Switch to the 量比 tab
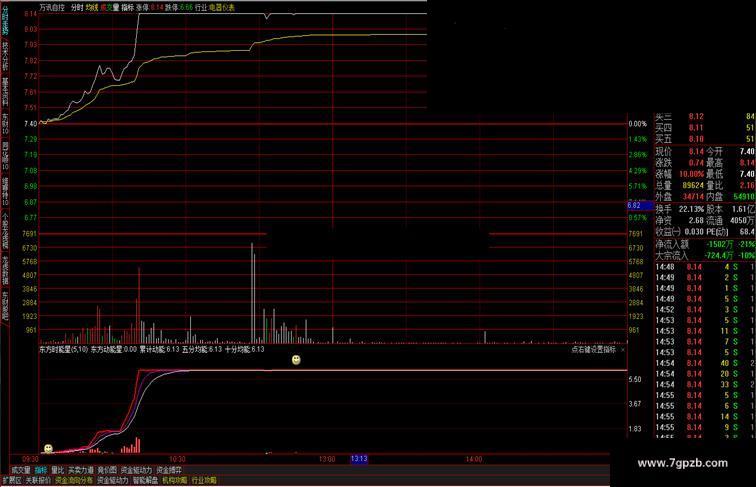 coord(57,470)
